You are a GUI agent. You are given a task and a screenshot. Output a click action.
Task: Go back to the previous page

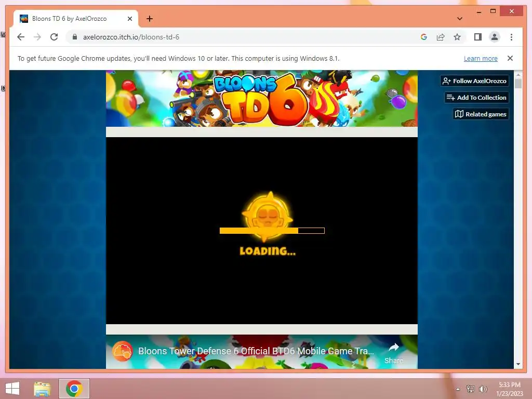(x=21, y=37)
